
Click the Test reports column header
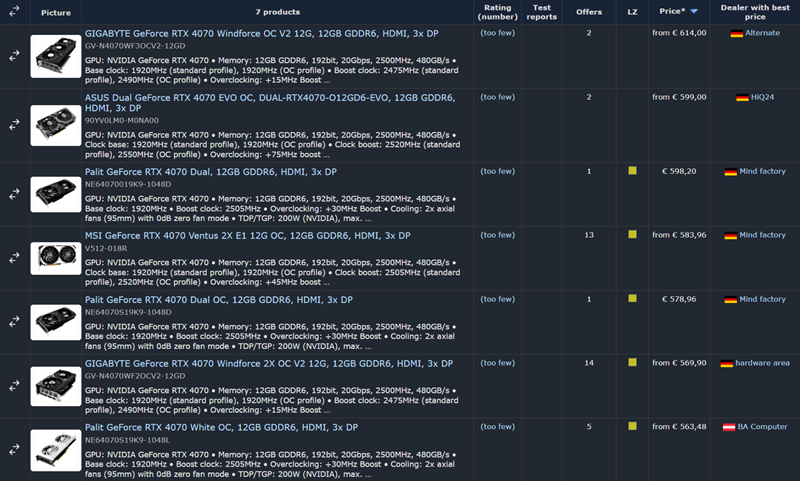click(x=542, y=12)
